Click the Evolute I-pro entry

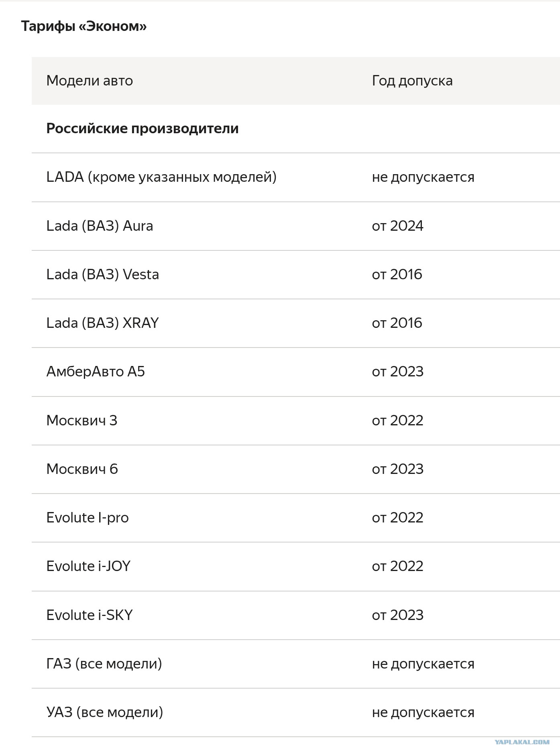point(88,518)
